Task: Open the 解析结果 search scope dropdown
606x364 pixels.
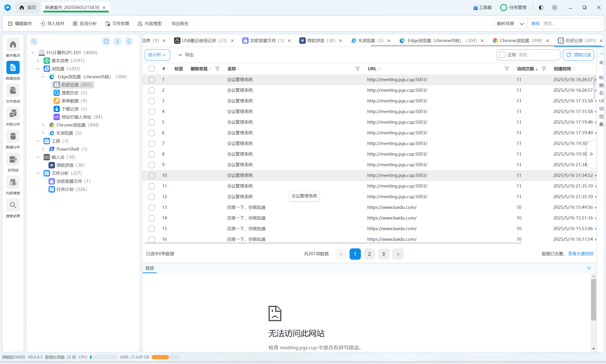Action: pyautogui.click(x=511, y=24)
